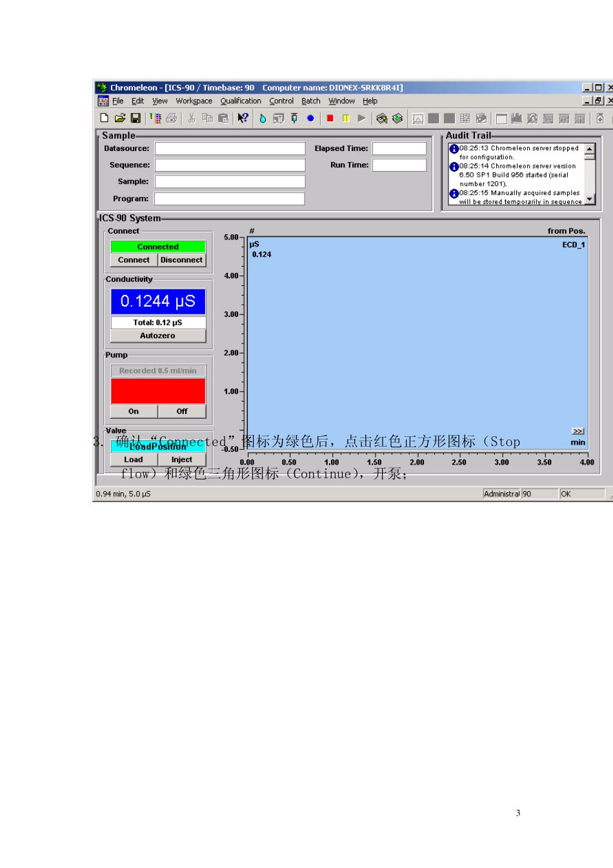Image resolution: width=613 pixels, height=868 pixels.
Task: Click the Open folder toolbar icon
Action: pyautogui.click(x=120, y=118)
